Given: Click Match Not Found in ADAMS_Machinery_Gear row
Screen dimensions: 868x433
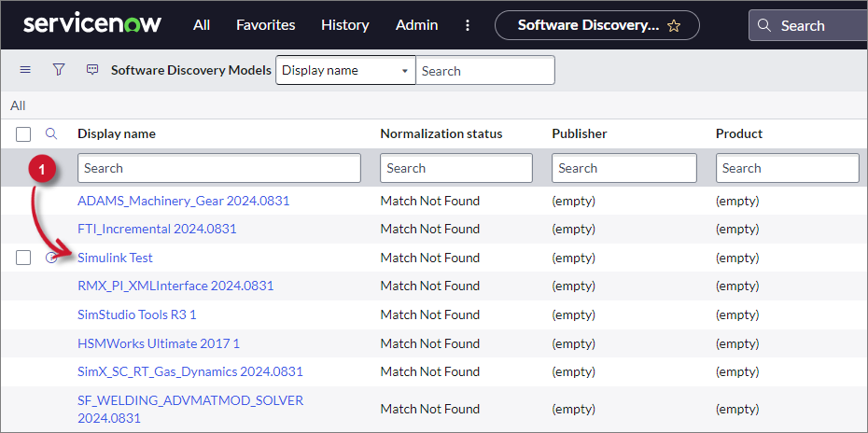Looking at the screenshot, I should point(429,201).
